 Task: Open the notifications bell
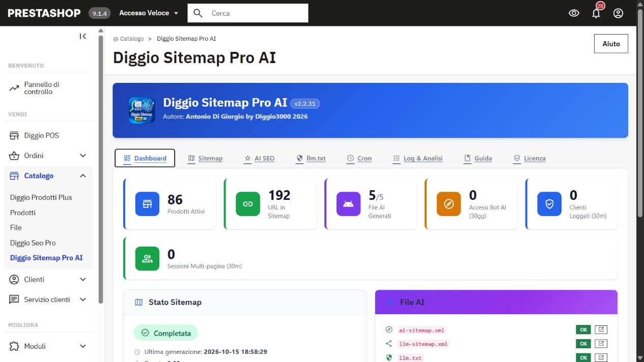pos(596,13)
